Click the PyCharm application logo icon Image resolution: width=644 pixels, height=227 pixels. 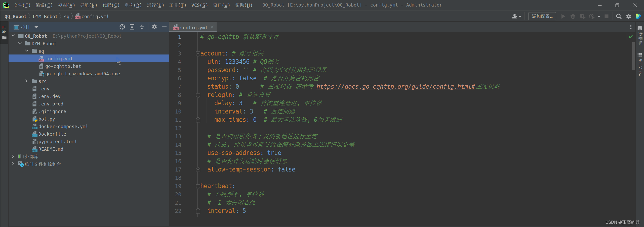(x=6, y=5)
